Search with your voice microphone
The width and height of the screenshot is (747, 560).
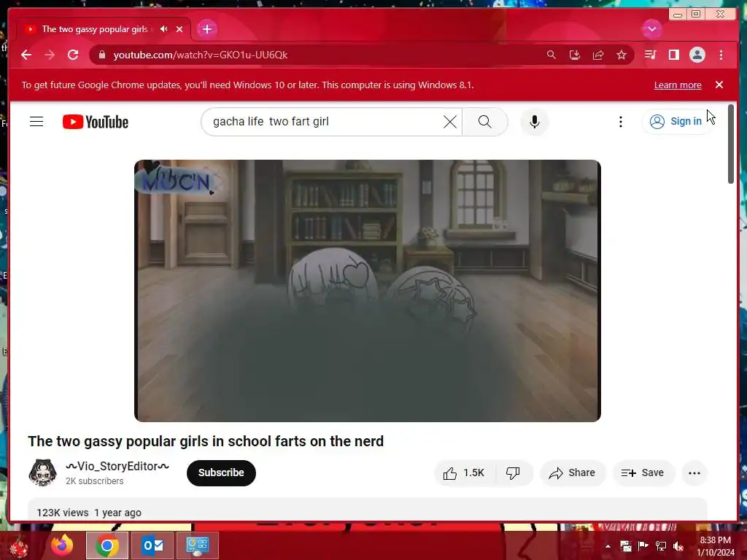(535, 122)
